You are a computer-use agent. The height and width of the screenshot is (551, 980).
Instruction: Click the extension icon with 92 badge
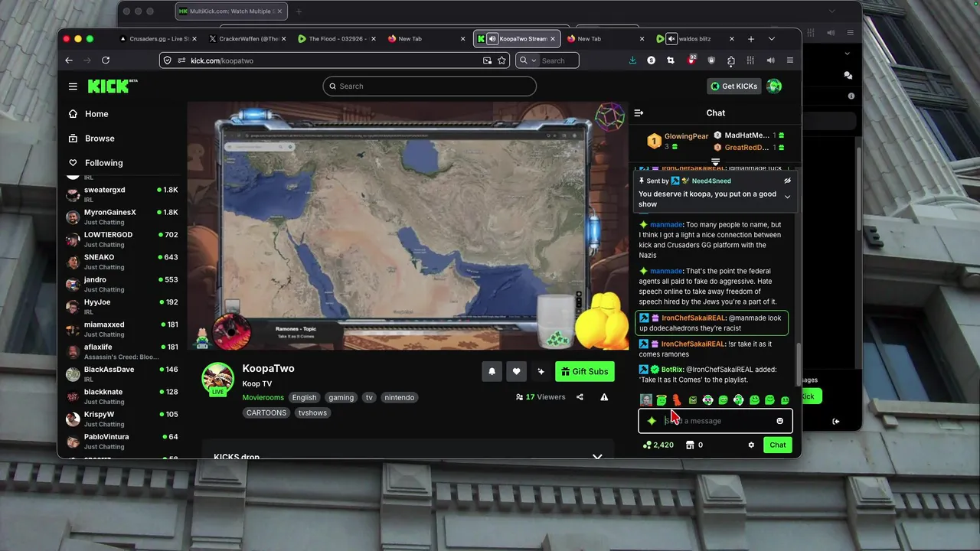[x=691, y=60]
